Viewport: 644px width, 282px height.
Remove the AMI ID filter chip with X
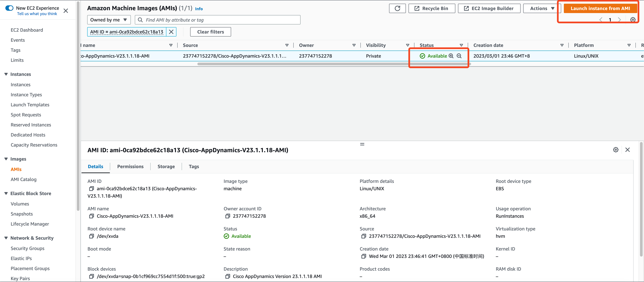[171, 32]
